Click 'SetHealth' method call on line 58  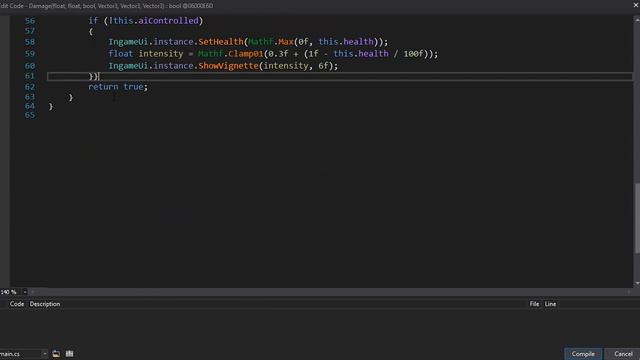(x=221, y=42)
